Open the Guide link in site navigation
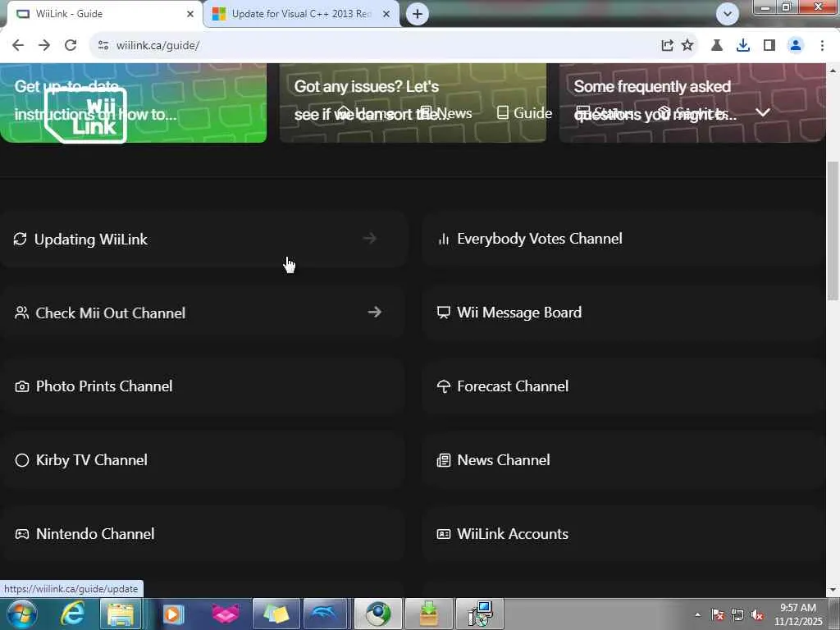 pos(524,113)
